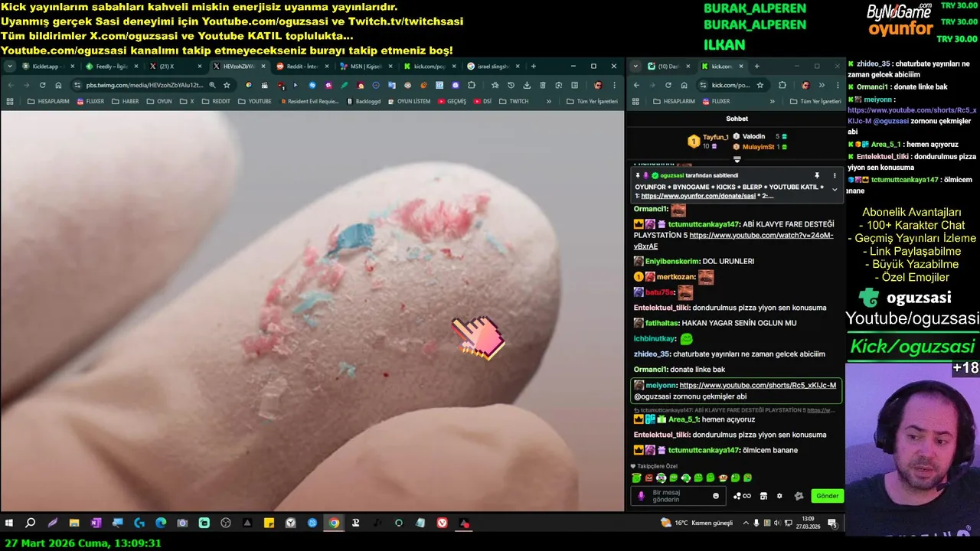
Task: Open HESAPLARIM bookmark folder in left browser
Action: 48,101
